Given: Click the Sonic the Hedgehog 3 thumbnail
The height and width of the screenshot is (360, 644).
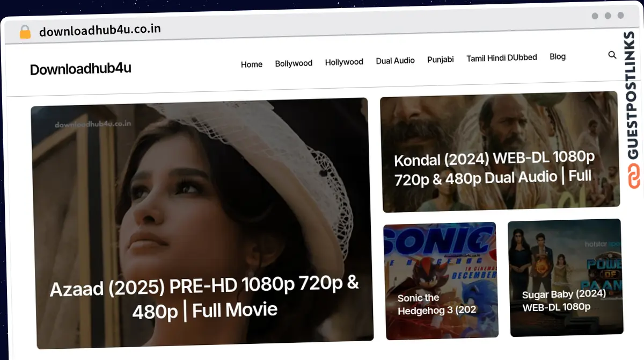Looking at the screenshot, I should (x=440, y=279).
